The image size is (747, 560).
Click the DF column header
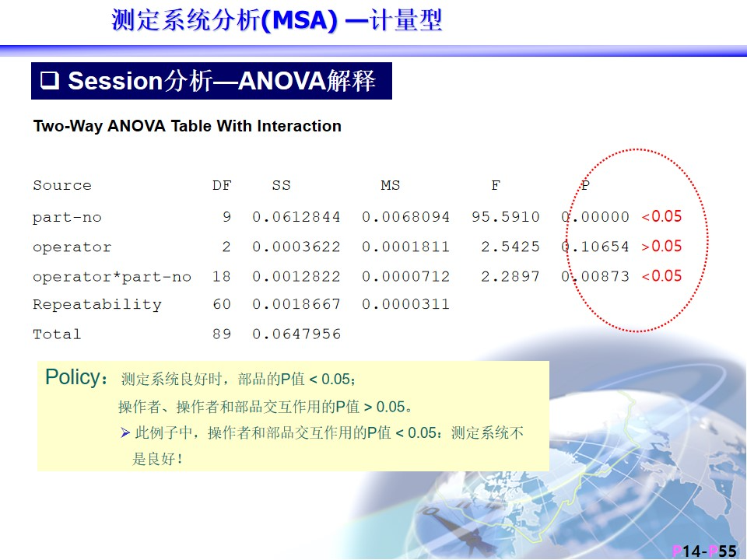click(x=222, y=185)
